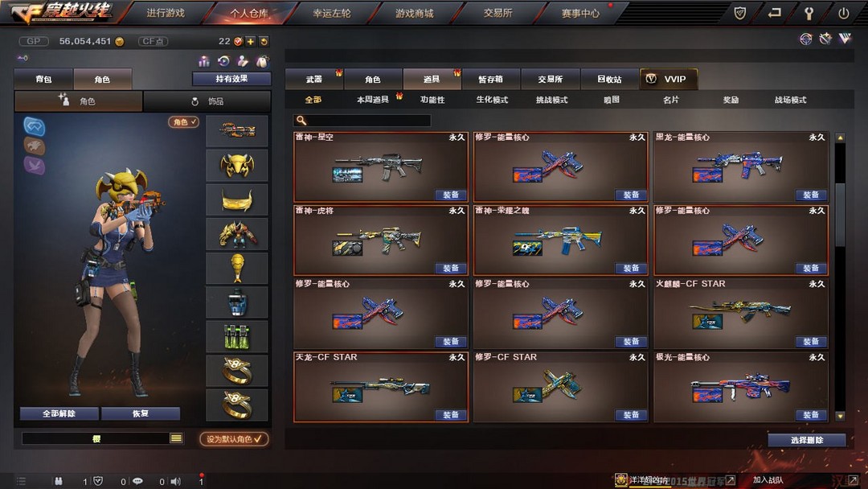868x489 pixels.
Task: Click the ranking podium icon above 持有效果
Action: [204, 61]
